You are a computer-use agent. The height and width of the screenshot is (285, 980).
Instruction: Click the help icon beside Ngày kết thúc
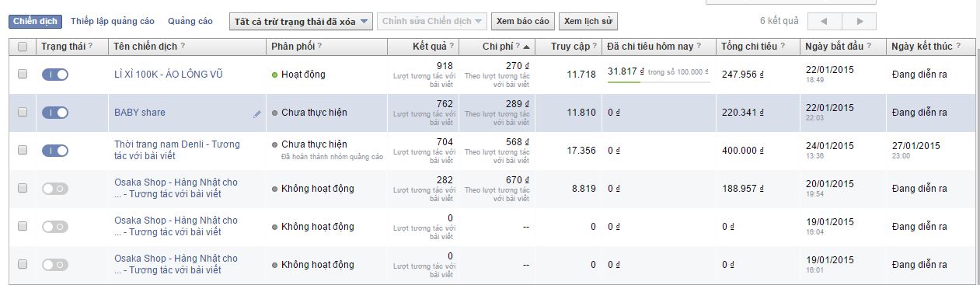[959, 46]
